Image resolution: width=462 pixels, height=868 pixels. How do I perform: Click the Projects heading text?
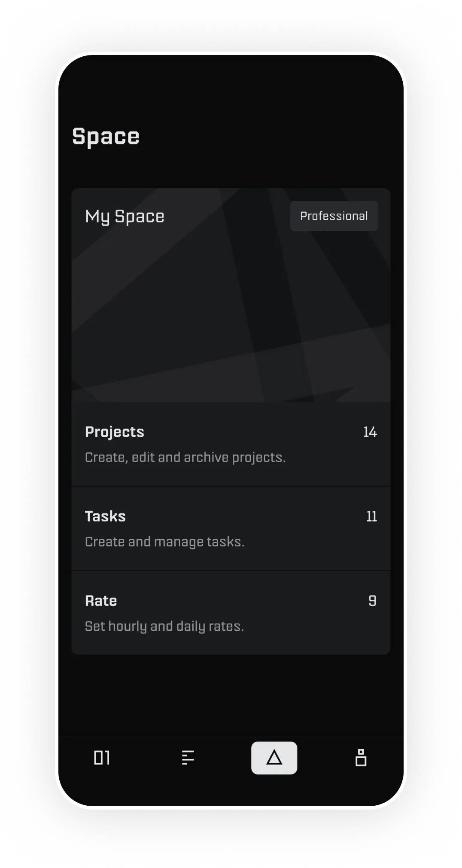[x=115, y=432]
